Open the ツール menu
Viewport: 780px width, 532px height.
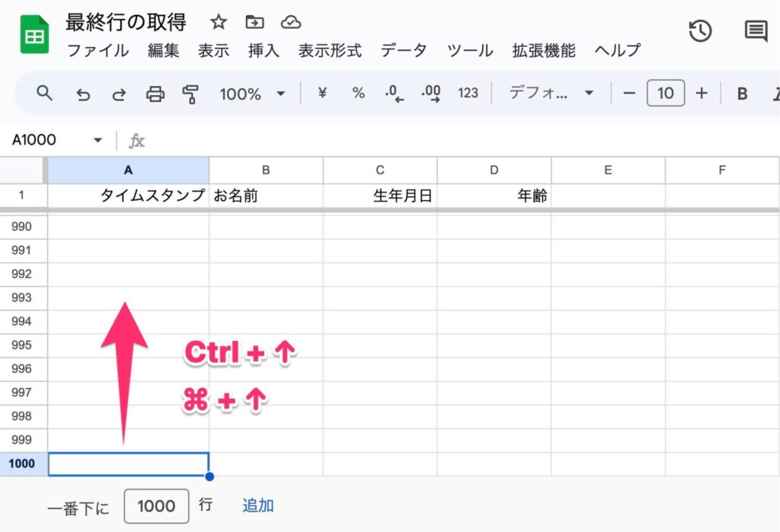coord(470,50)
